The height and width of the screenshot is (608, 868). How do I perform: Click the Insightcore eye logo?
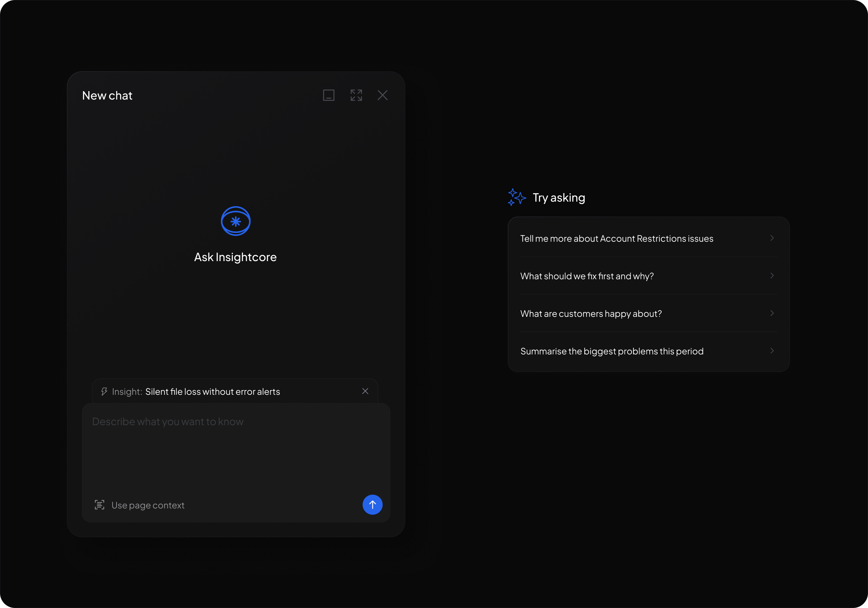(x=235, y=221)
